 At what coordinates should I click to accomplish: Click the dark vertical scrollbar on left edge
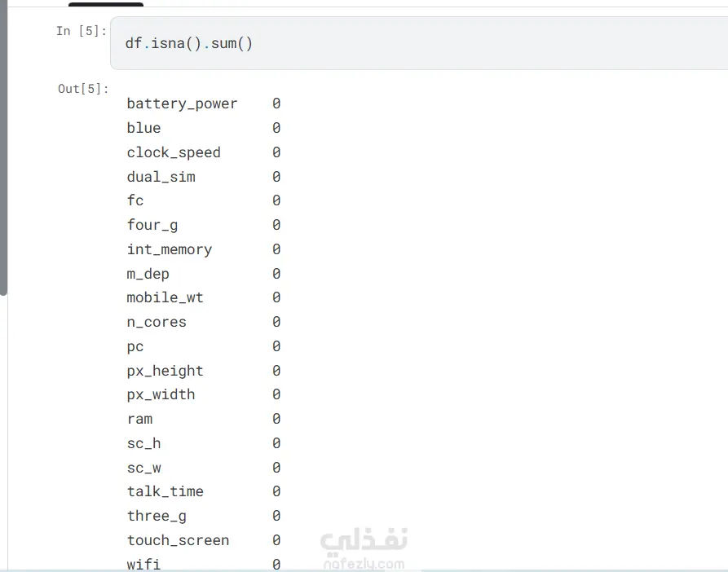(x=3, y=147)
